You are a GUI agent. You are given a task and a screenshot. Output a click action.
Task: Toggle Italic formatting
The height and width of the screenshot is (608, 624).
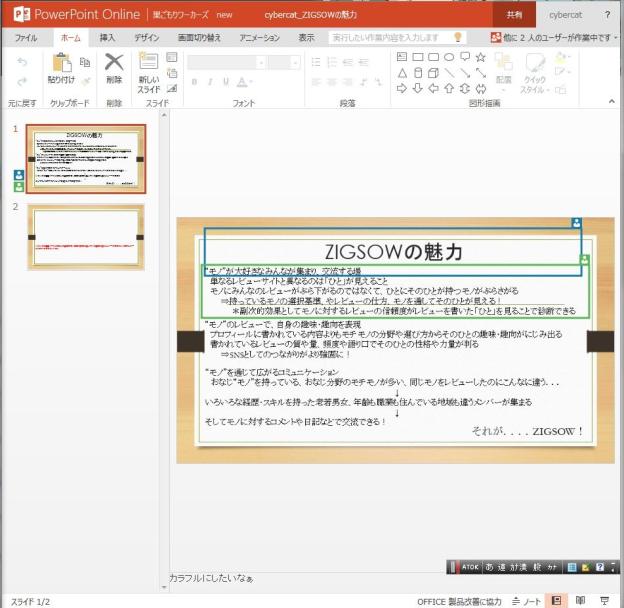pyautogui.click(x=210, y=82)
